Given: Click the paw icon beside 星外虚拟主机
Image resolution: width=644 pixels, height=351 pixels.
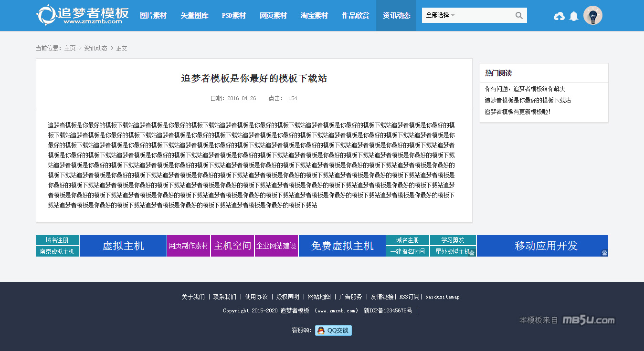Looking at the screenshot, I should click(x=472, y=252).
